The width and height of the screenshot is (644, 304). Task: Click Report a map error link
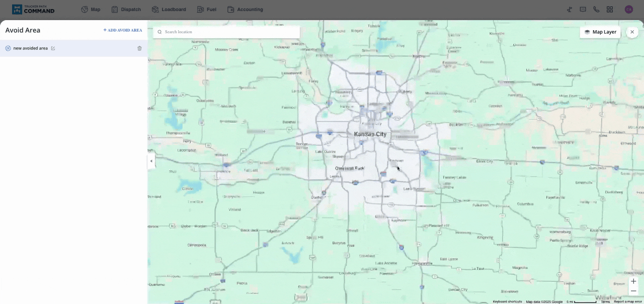(x=627, y=301)
